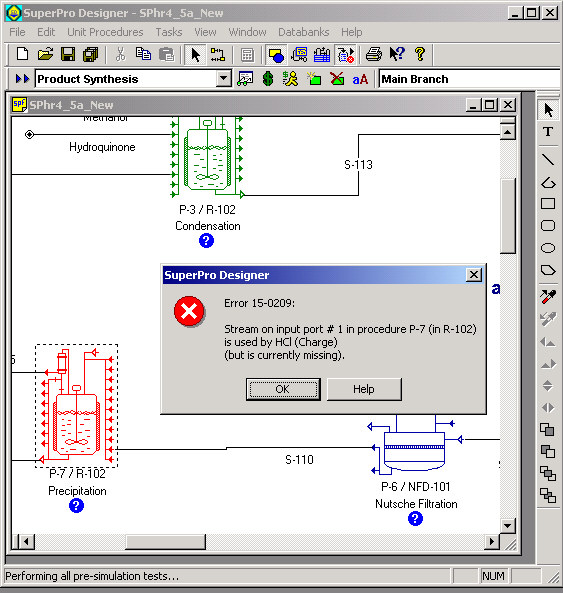Toggle the select arrow mode button

195,54
